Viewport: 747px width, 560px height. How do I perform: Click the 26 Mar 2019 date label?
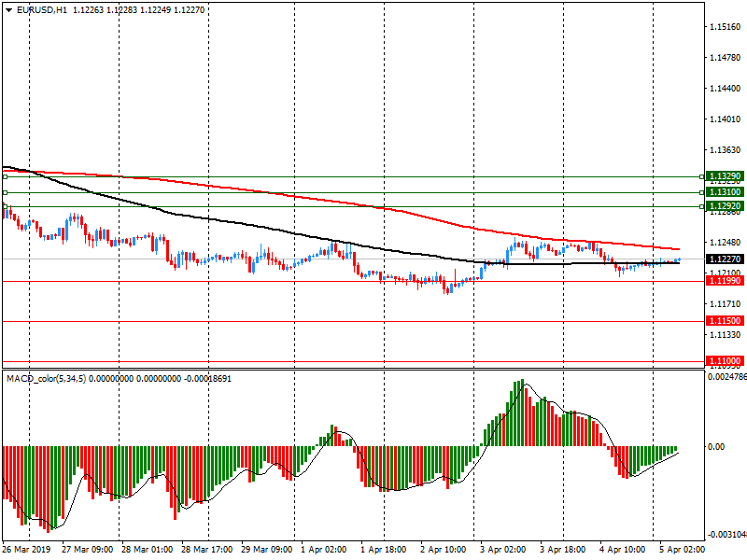(25, 551)
